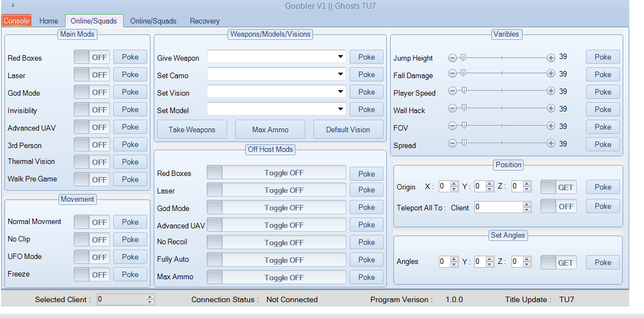Select the active Online/Squads tab
This screenshot has width=644, height=318.
coord(94,21)
